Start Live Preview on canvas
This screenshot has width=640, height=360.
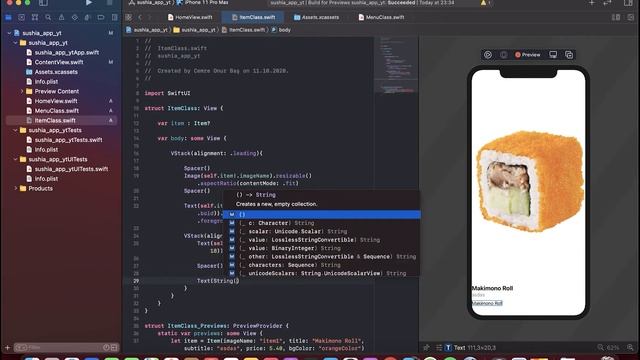tap(488, 55)
